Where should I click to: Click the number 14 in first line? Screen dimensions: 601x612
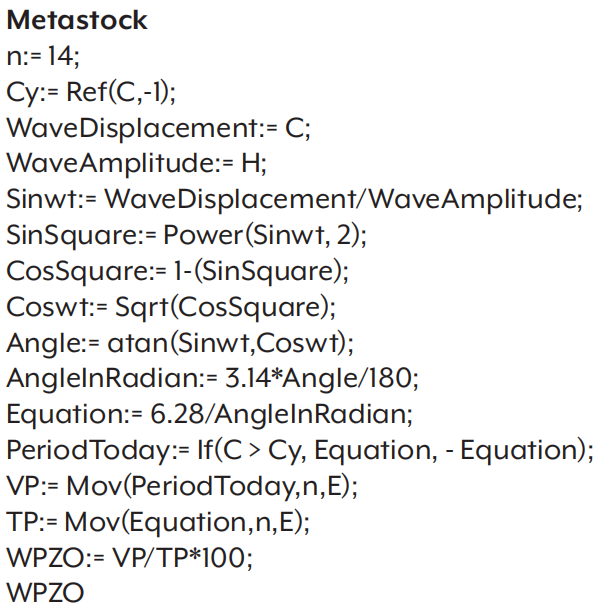tap(60, 56)
